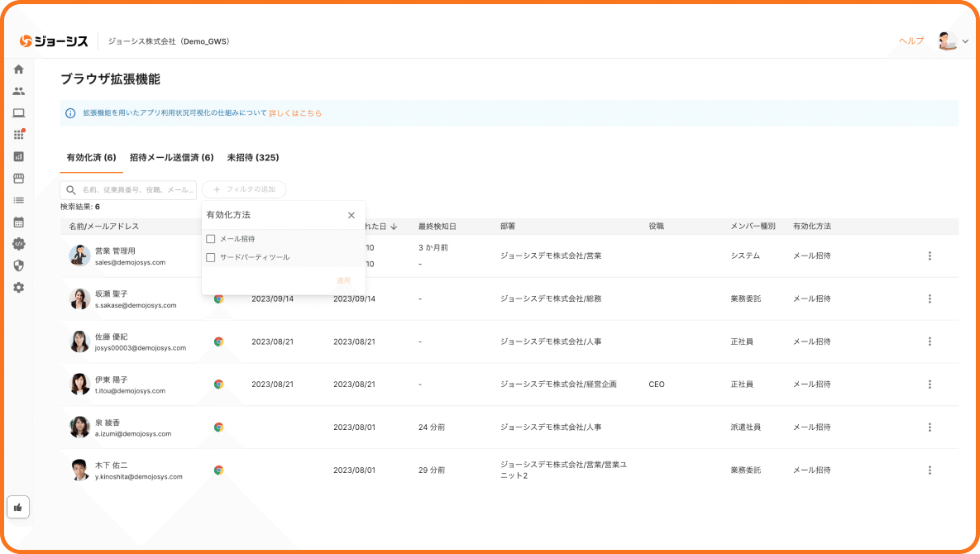Click the info icon in the banner
980x554 pixels.
[x=70, y=113]
